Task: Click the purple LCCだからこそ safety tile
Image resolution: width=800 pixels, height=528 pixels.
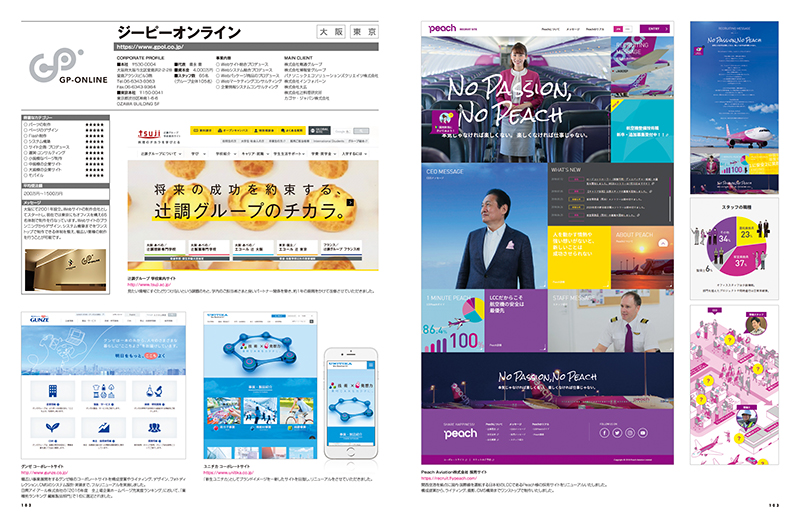Action: pos(516,321)
